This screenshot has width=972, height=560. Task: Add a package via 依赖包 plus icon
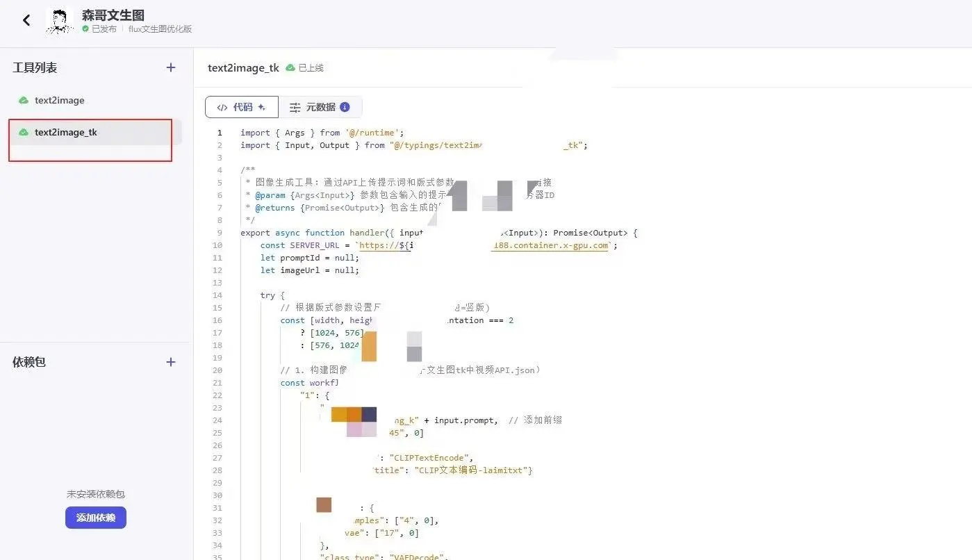coord(171,362)
